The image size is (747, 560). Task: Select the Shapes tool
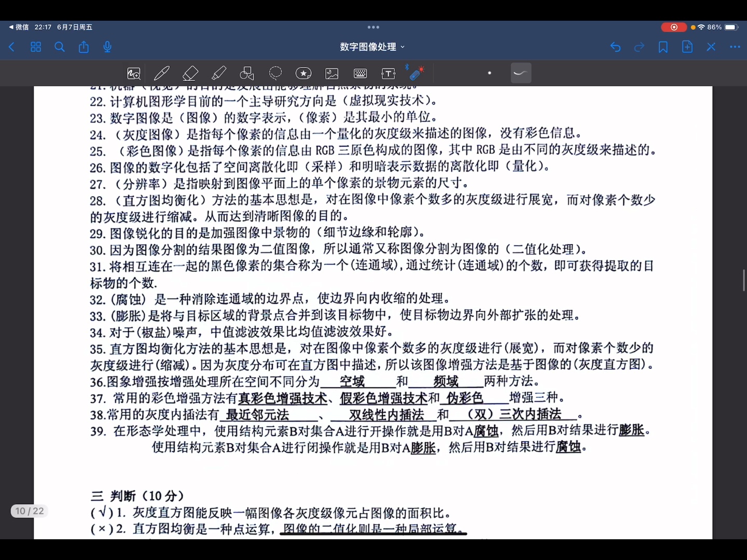(247, 73)
